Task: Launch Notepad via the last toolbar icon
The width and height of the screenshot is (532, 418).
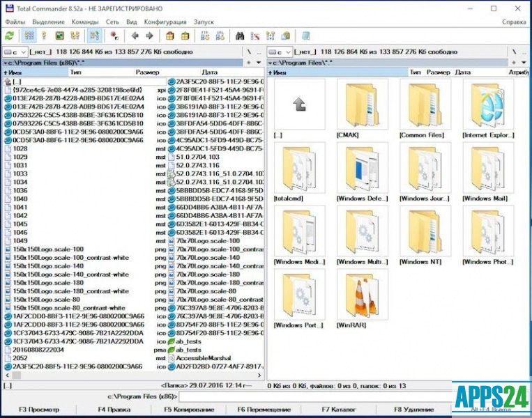Action: 305,36
